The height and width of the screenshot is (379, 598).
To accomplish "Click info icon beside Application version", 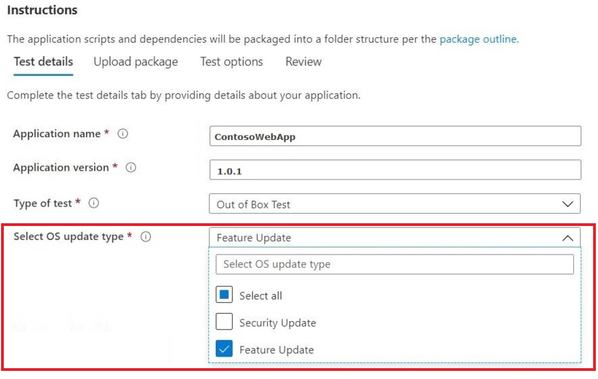I will click(131, 167).
